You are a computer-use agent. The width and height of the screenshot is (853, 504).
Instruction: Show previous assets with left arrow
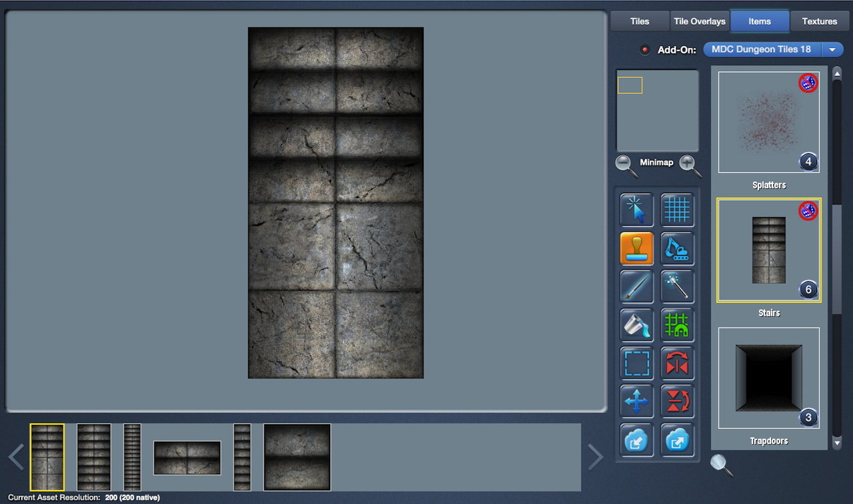(17, 457)
